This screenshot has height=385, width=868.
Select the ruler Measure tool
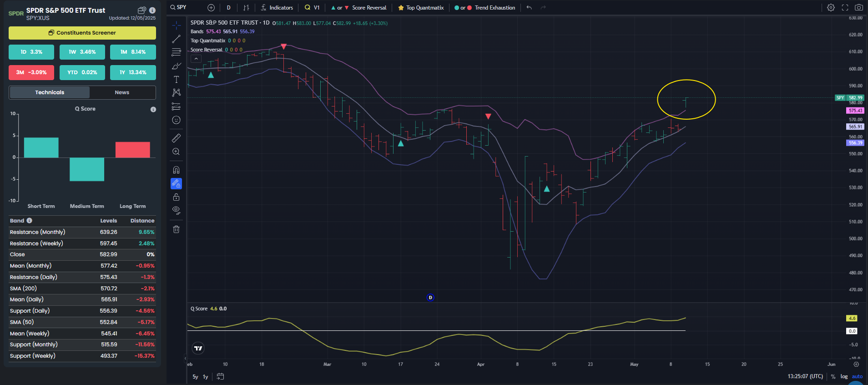coord(176,138)
